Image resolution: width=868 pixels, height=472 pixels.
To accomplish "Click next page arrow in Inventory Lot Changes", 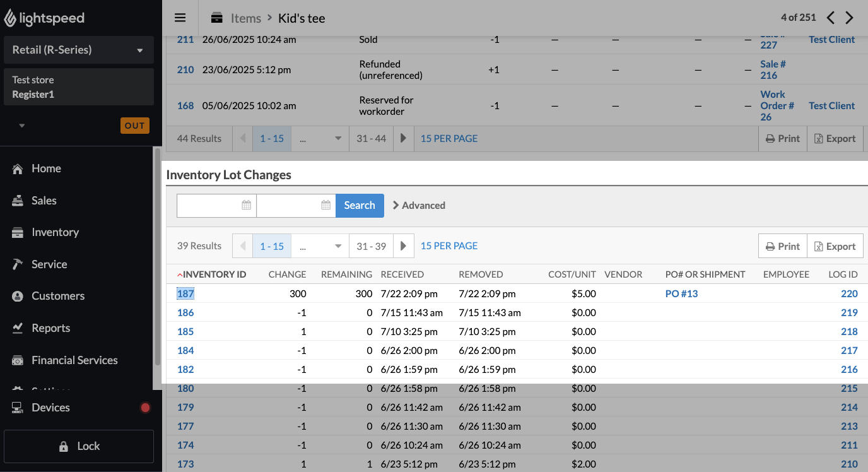I will pyautogui.click(x=403, y=246).
